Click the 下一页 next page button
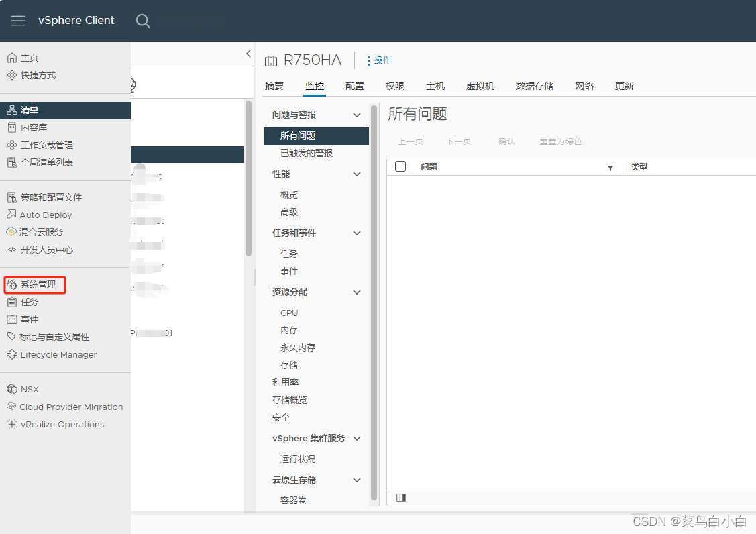Viewport: 756px width, 534px height. coord(459,142)
